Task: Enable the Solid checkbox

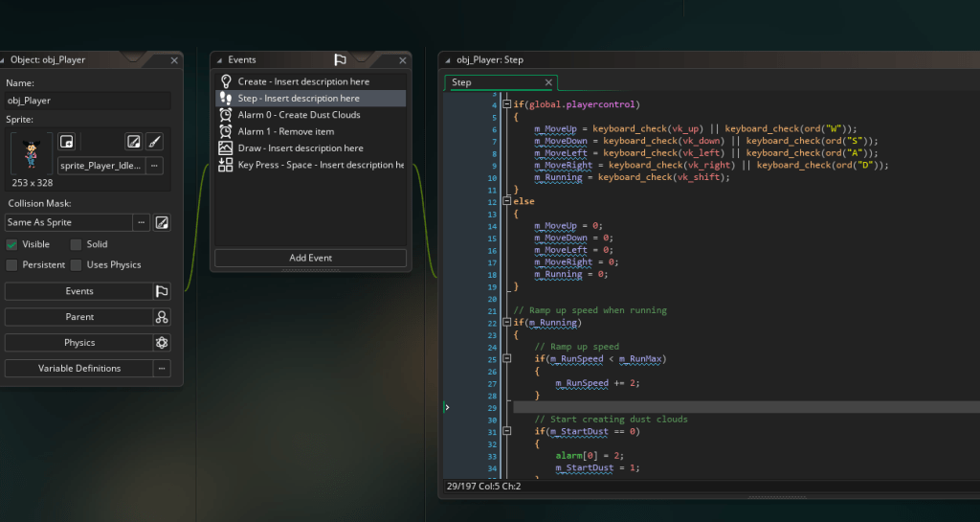Action: 76,244
